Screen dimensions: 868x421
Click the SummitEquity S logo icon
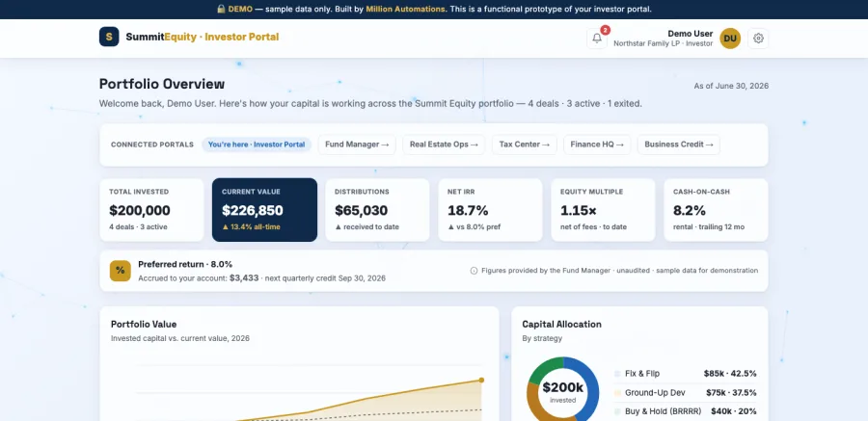click(x=109, y=37)
